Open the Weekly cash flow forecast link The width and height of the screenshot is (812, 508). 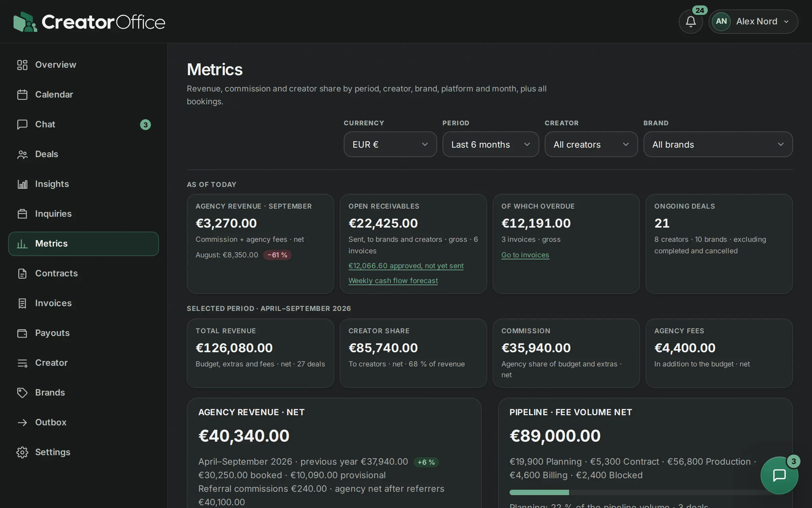point(393,280)
